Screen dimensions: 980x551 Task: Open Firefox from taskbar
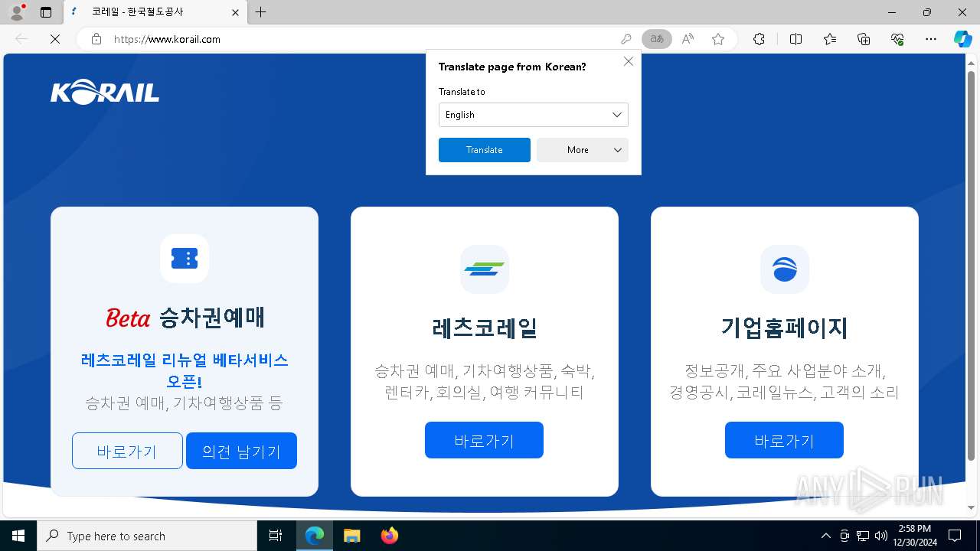(x=390, y=536)
